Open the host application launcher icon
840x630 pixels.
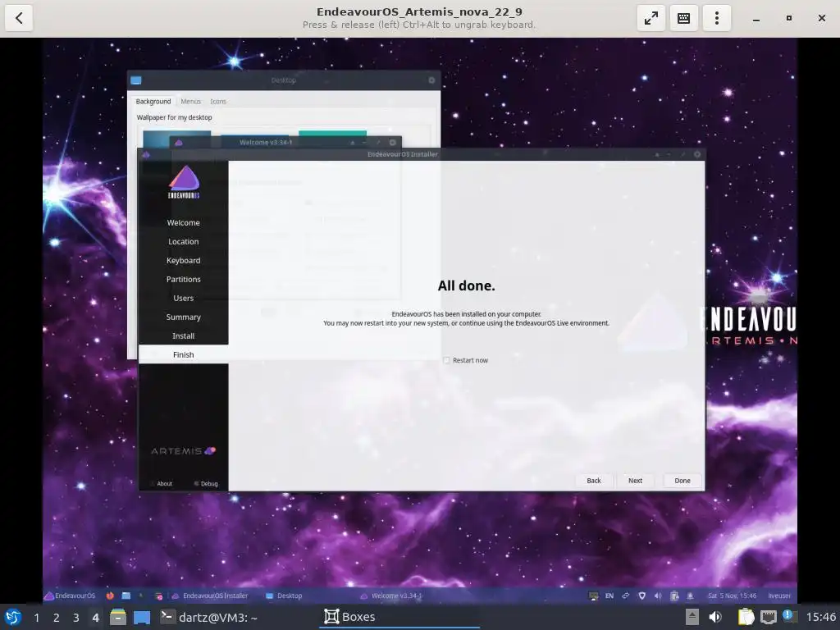(x=13, y=617)
